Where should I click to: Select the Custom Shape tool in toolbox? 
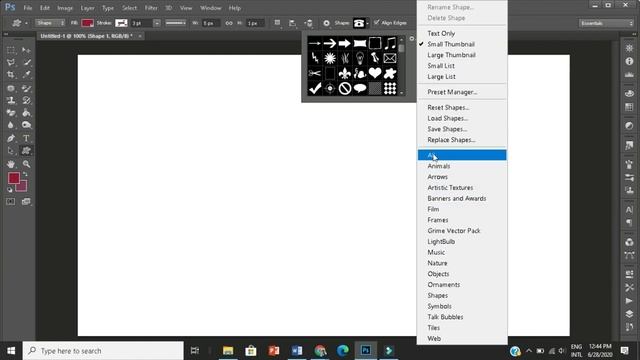26,151
